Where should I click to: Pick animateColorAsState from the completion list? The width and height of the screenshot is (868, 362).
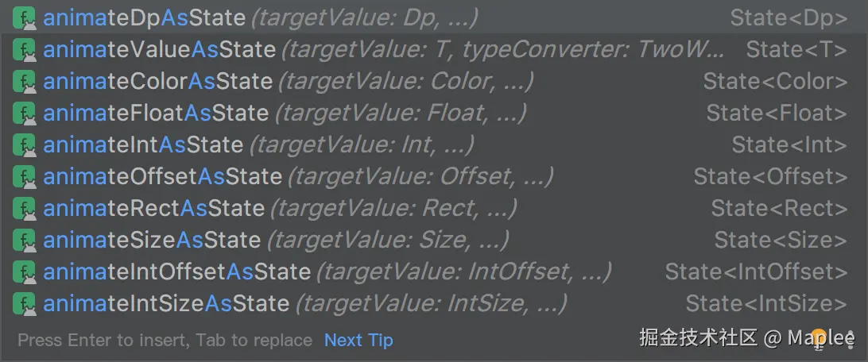434,82
